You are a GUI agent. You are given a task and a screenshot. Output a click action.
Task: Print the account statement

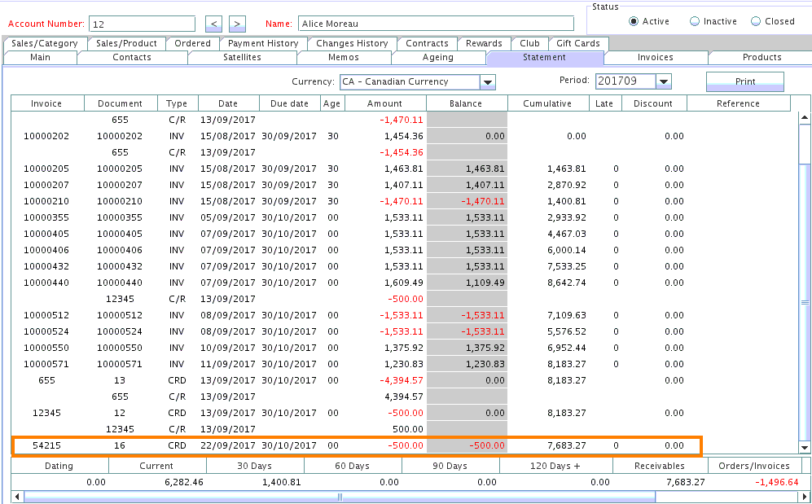pyautogui.click(x=744, y=81)
